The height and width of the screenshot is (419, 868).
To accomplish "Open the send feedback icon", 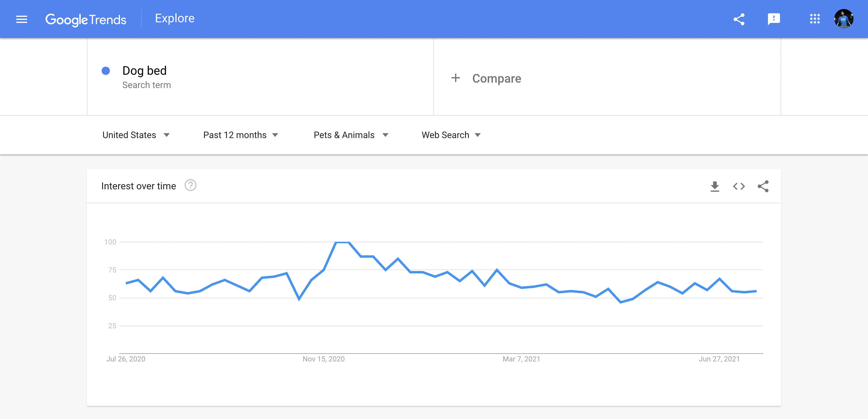I will tap(774, 19).
